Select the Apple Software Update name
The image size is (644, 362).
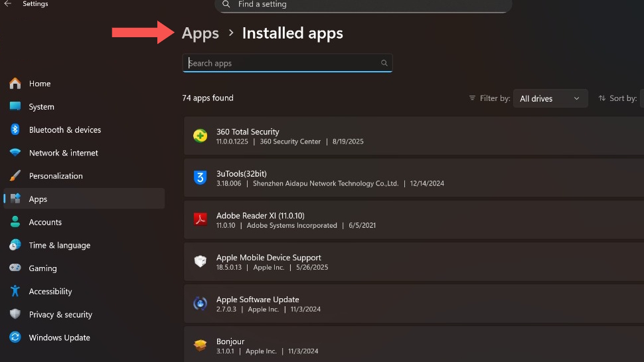pyautogui.click(x=258, y=299)
